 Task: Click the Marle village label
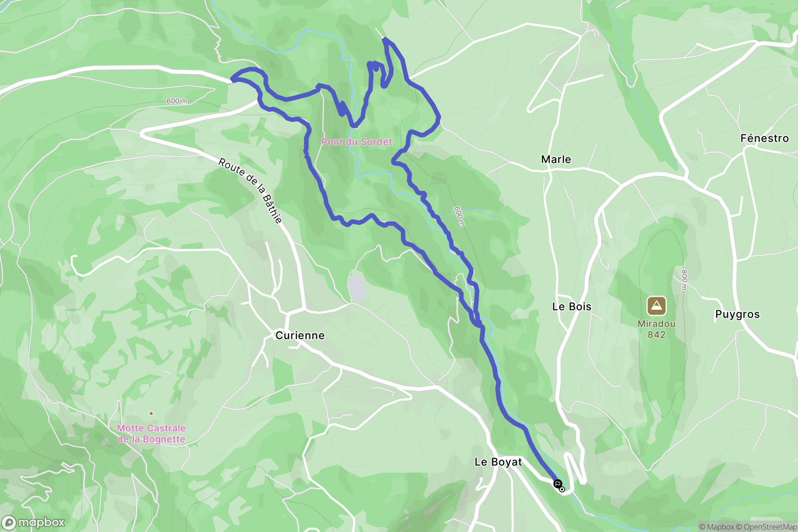coord(556,160)
